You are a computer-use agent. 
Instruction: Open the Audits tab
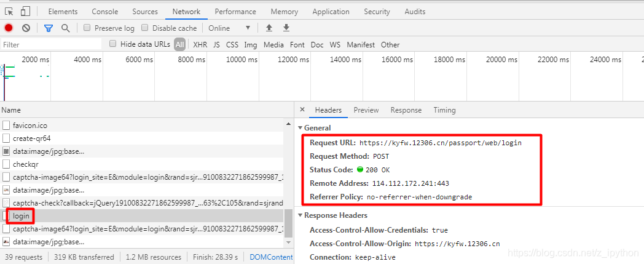click(x=415, y=12)
